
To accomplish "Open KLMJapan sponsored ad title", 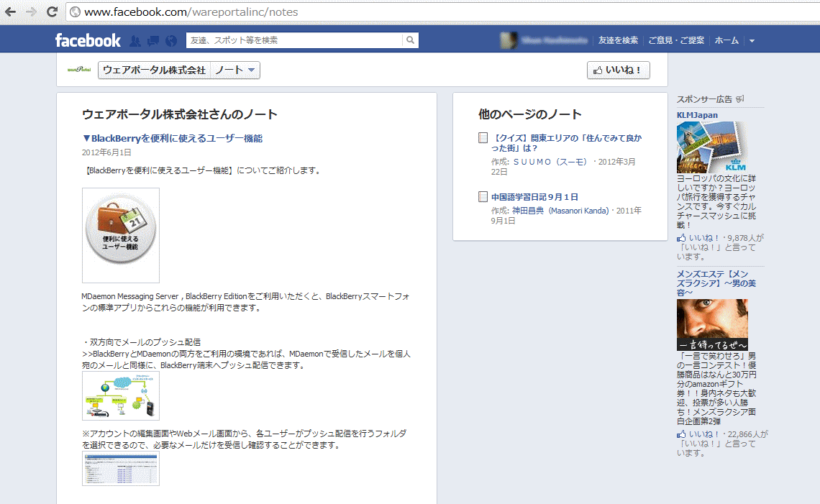I will pyautogui.click(x=697, y=115).
